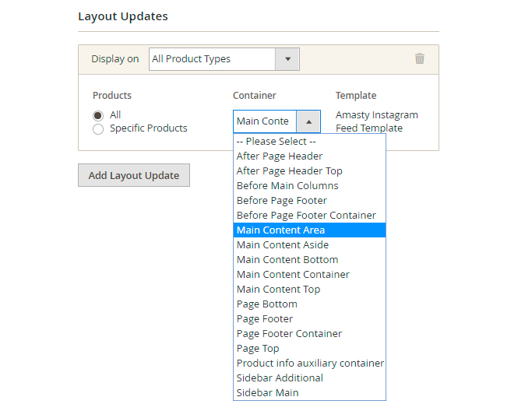Select the Specific Products radio button
The height and width of the screenshot is (411, 532).
98,129
